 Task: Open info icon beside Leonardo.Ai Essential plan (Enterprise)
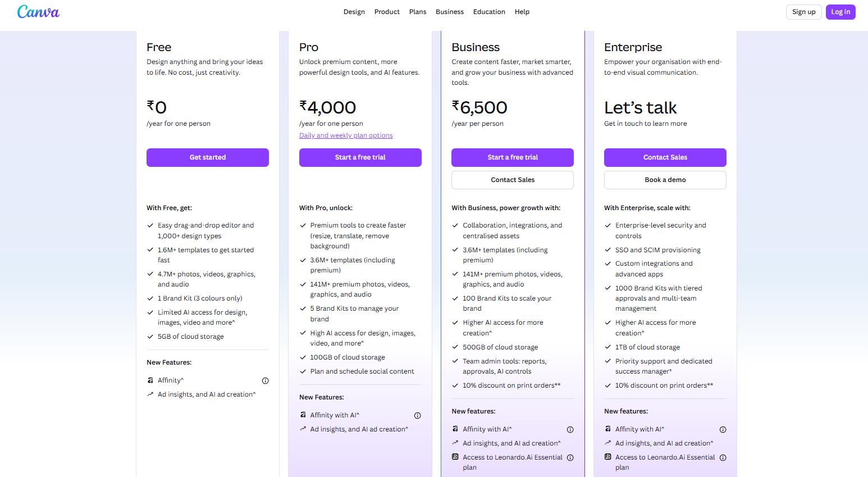pos(723,457)
